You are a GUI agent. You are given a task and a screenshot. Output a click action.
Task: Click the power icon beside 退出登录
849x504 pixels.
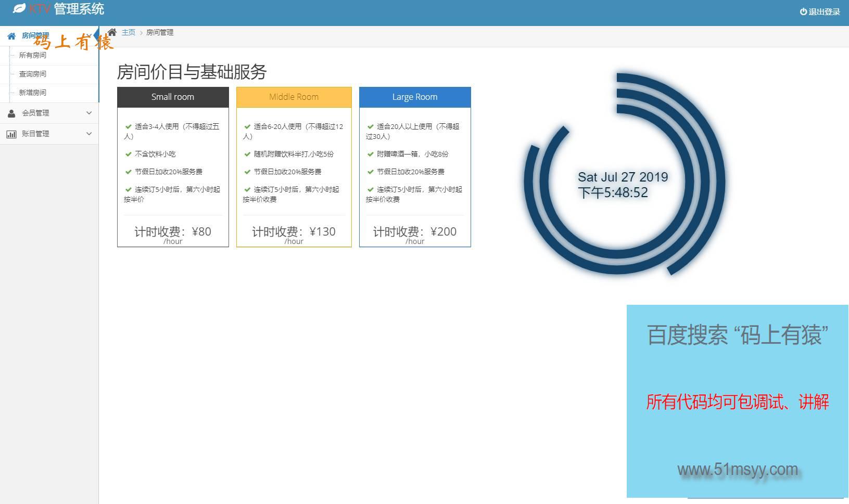click(803, 11)
